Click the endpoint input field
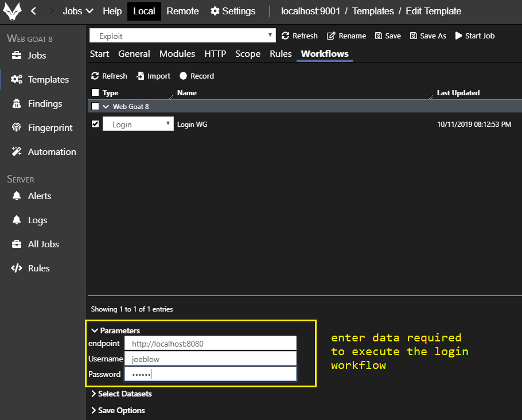Viewport: 522px width, 420px height. [x=211, y=343]
